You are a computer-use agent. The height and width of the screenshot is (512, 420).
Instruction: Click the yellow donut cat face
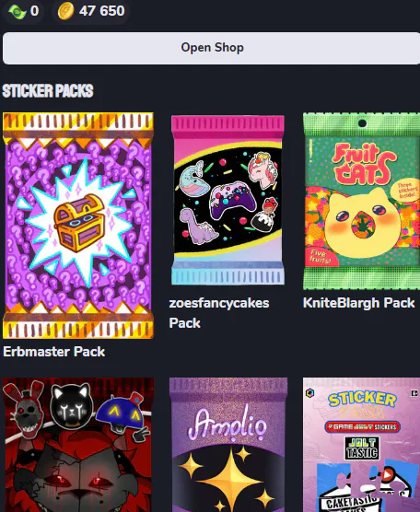click(362, 223)
